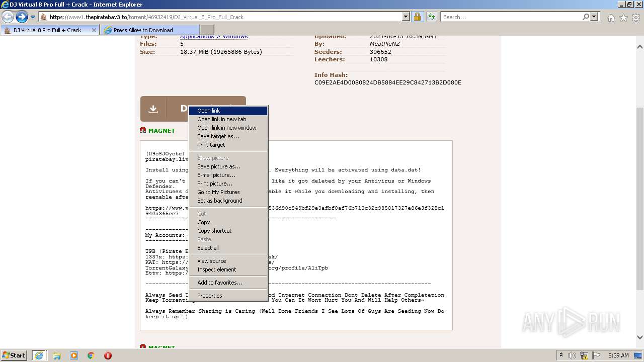This screenshot has width=644, height=362.
Task: Click the seeders count 396652
Action: 380,52
